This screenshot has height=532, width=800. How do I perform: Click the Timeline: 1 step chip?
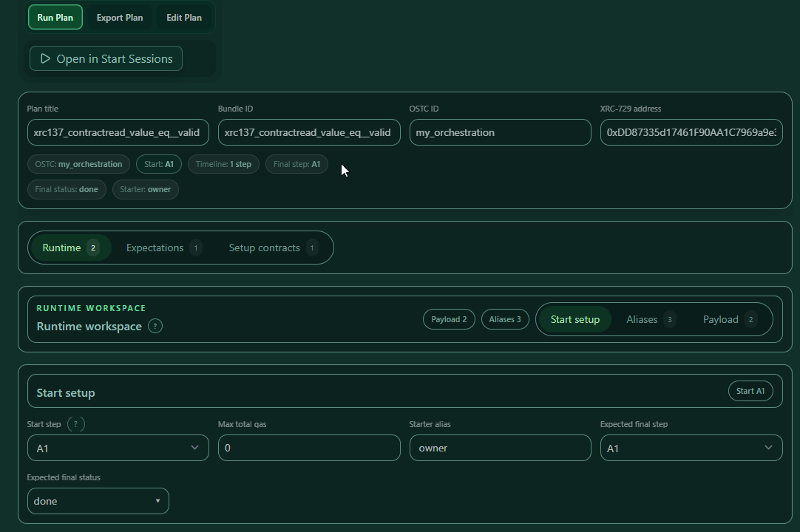click(223, 164)
